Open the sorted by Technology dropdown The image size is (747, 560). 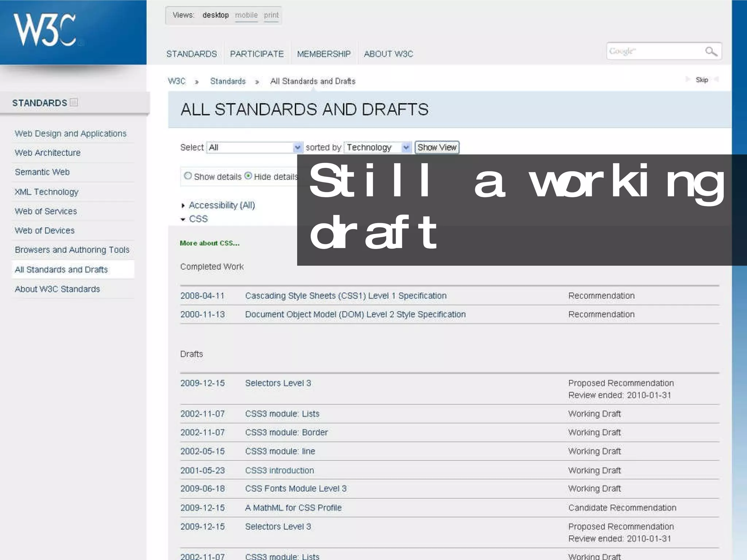(x=378, y=147)
